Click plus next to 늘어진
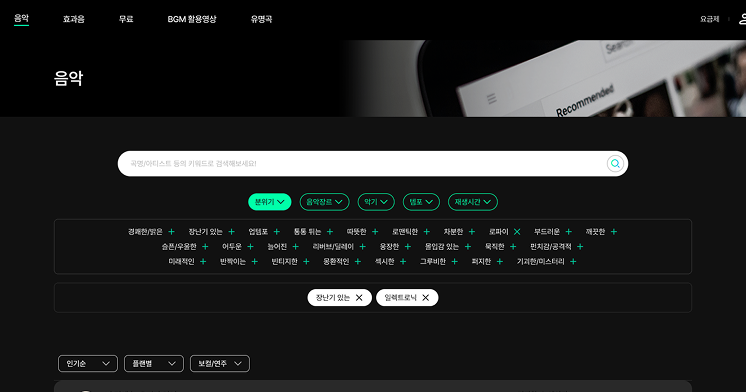This screenshot has height=392, width=746. [295, 246]
